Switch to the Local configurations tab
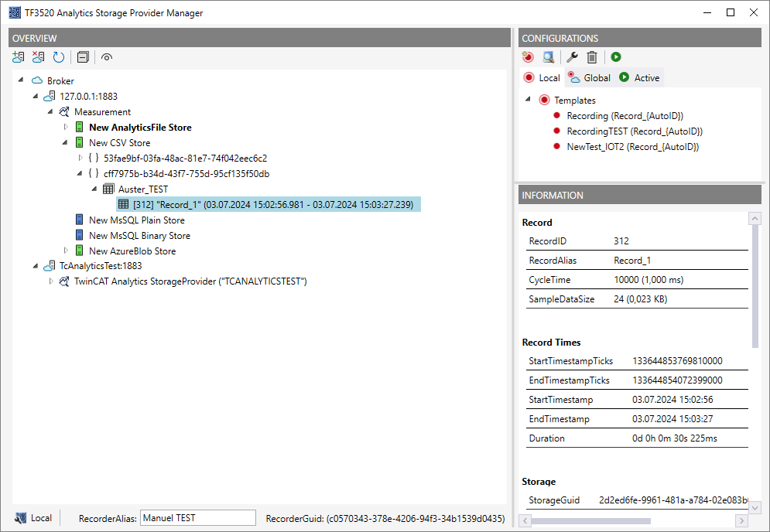Image resolution: width=770 pixels, height=532 pixels. [542, 77]
